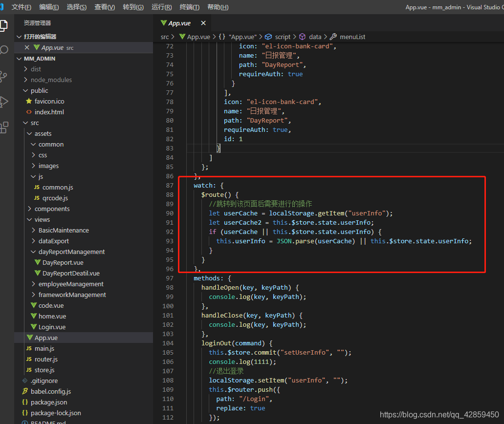The image size is (504, 424).
Task: Open the Explorer view in activity bar
Action: pyautogui.click(x=3, y=26)
